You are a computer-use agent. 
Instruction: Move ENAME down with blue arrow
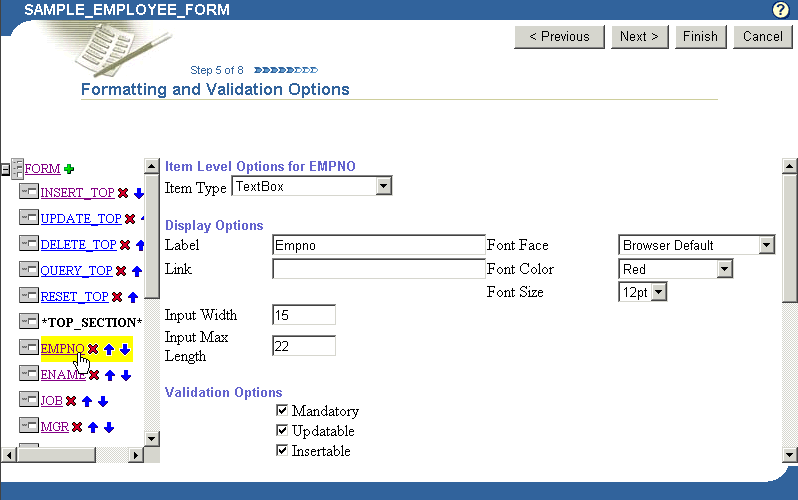(126, 375)
